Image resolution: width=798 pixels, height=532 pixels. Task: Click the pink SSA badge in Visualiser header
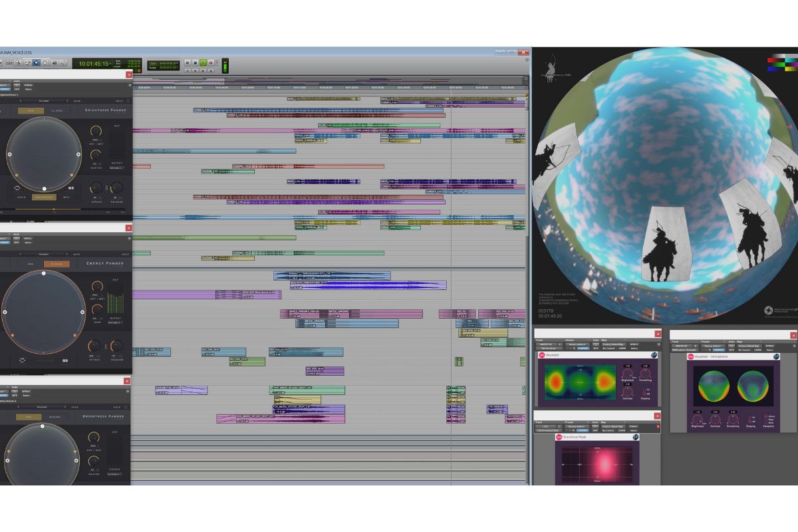click(x=541, y=356)
